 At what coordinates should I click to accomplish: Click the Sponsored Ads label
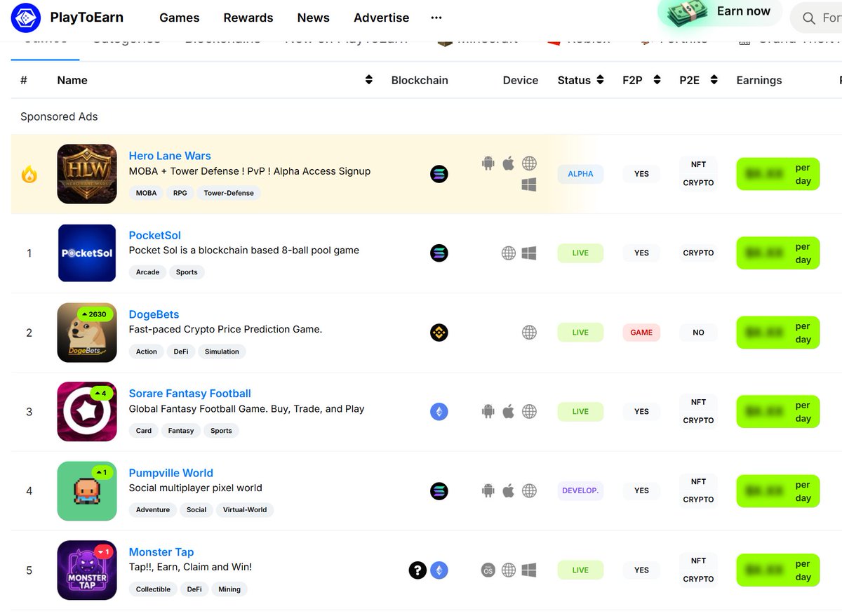click(59, 116)
